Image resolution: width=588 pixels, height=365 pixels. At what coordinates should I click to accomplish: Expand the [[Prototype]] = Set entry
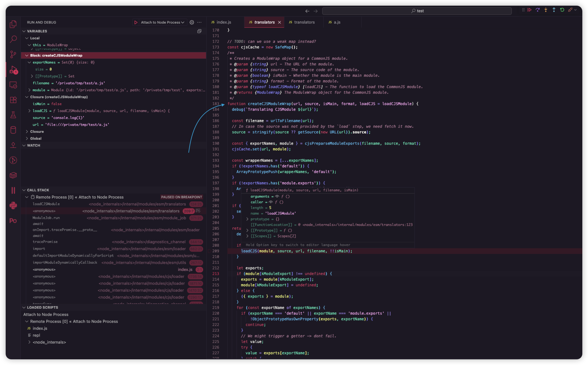coord(32,76)
